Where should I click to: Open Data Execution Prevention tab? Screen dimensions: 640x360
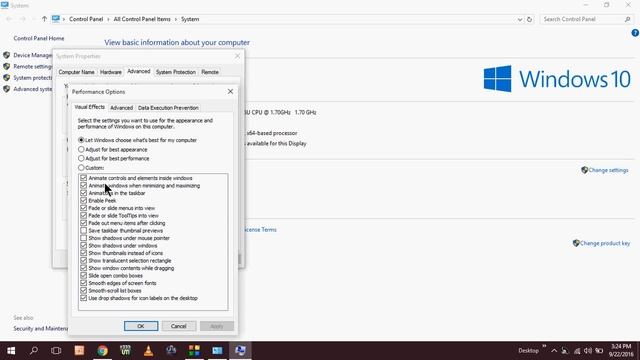coord(168,108)
